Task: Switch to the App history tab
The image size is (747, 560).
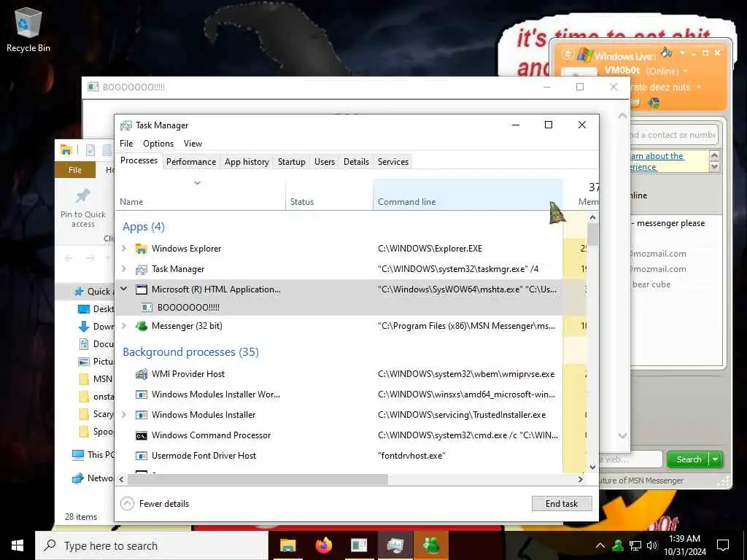Action: point(247,162)
